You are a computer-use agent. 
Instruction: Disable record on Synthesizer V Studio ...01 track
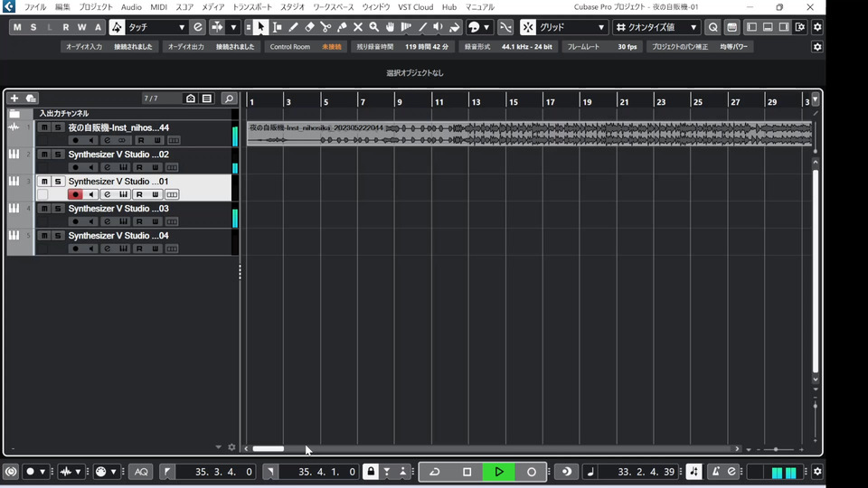pyautogui.click(x=75, y=194)
